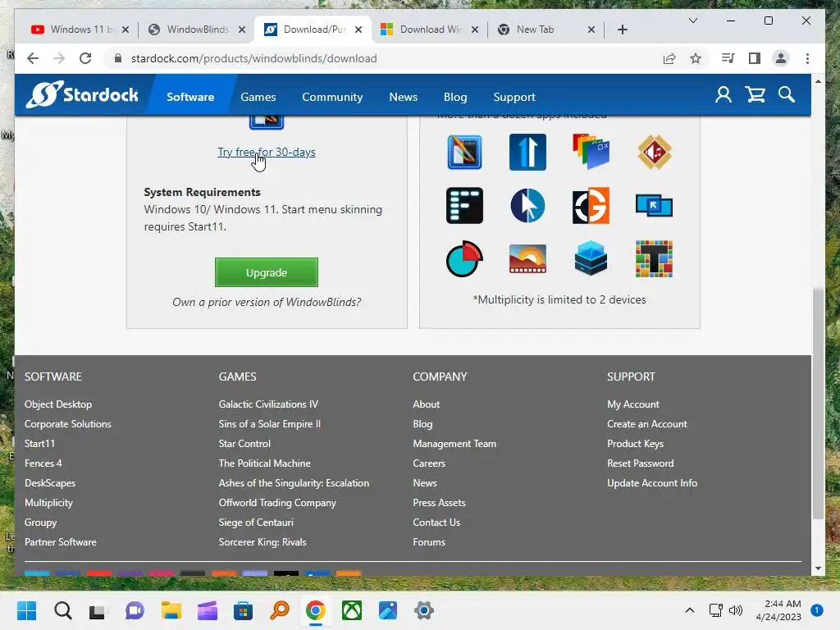Open the account user icon in Stardock header
840x630 pixels.
(x=724, y=95)
